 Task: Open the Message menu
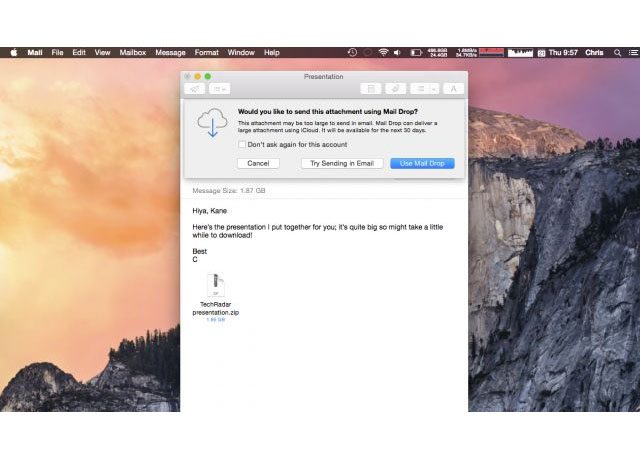click(x=170, y=53)
